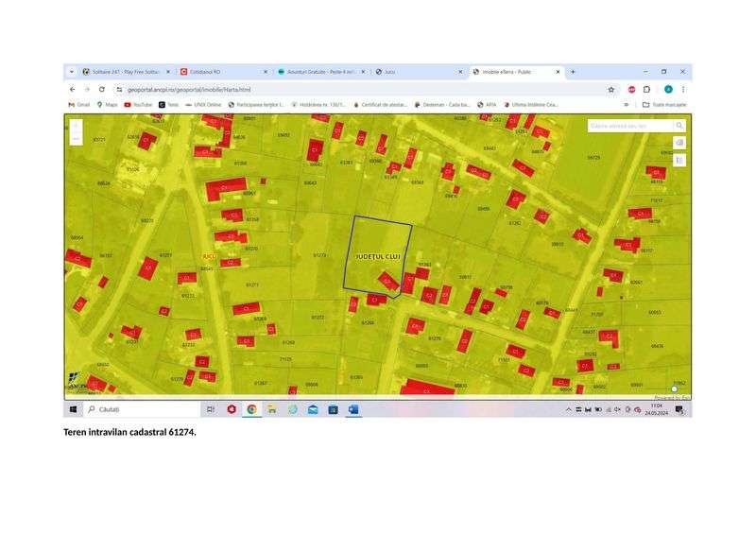Open the Chrome profile avatar

pyautogui.click(x=668, y=89)
